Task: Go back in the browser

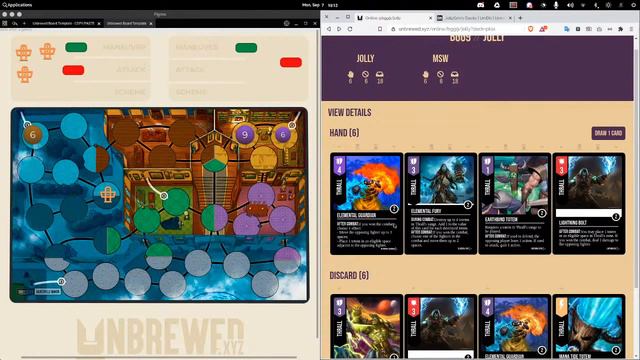Action: point(329,29)
